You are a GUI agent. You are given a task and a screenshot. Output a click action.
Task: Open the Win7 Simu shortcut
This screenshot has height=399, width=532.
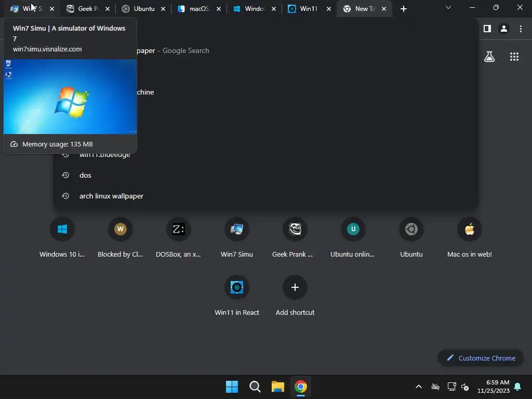pyautogui.click(x=237, y=238)
